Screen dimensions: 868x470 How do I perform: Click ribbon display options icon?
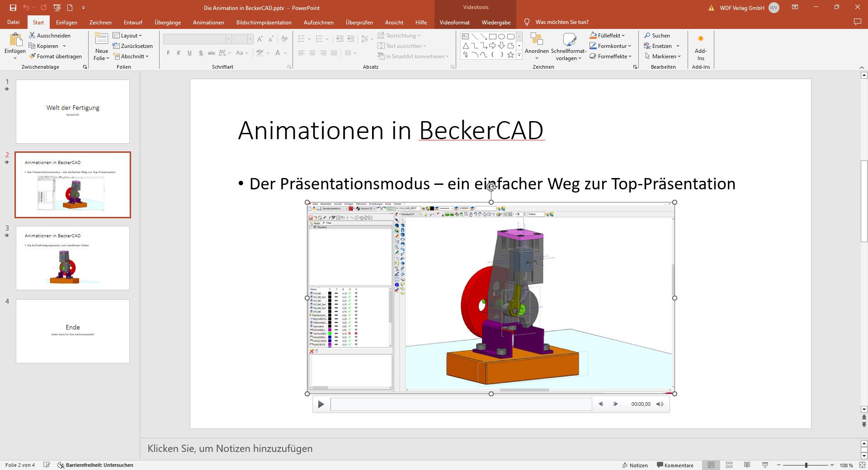click(795, 7)
